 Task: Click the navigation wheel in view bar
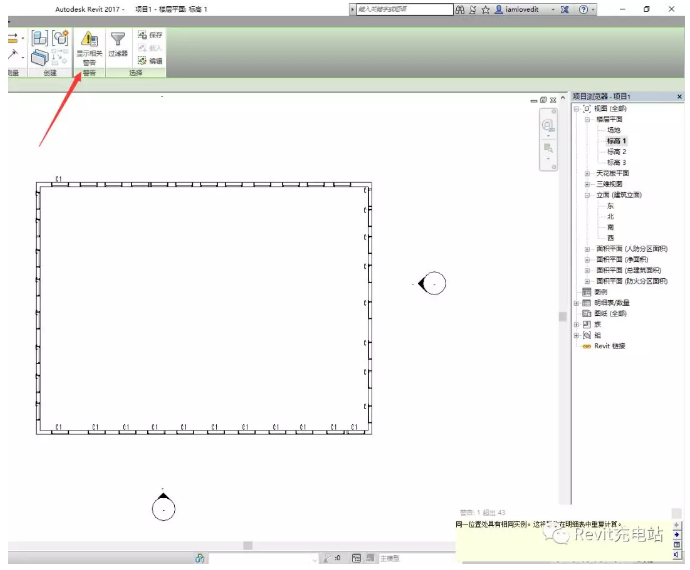pyautogui.click(x=548, y=126)
